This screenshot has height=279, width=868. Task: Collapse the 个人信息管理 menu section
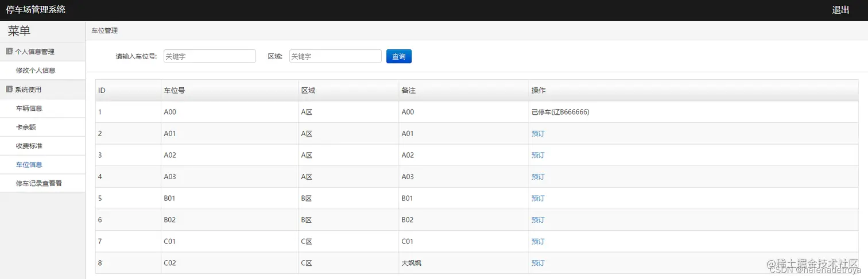point(42,52)
